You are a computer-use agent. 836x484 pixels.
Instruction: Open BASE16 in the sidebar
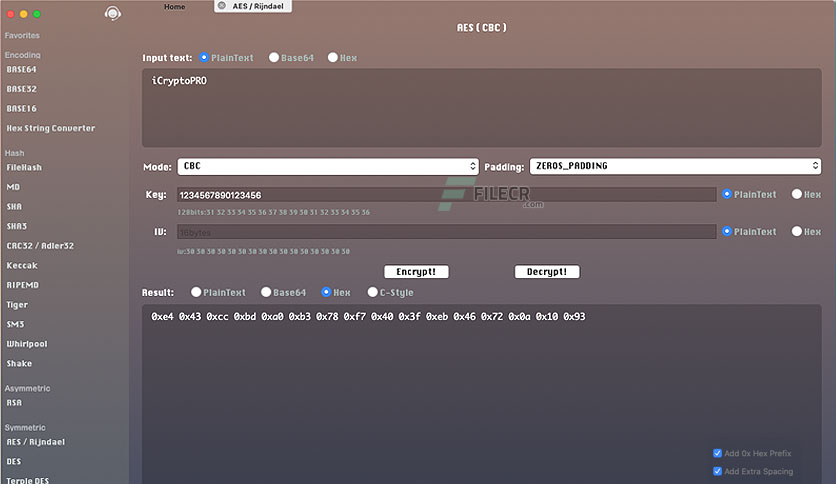pyautogui.click(x=21, y=109)
